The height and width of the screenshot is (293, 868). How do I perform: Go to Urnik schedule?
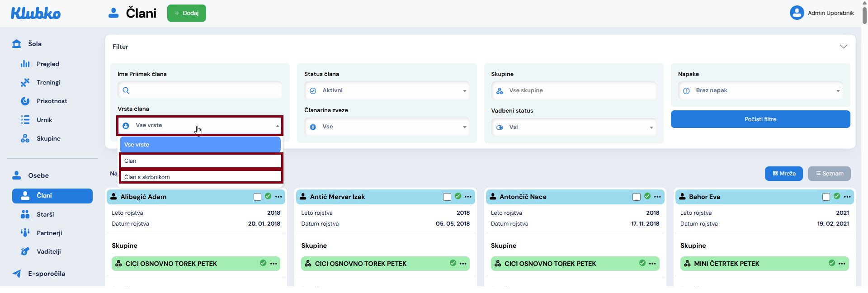coord(44,120)
